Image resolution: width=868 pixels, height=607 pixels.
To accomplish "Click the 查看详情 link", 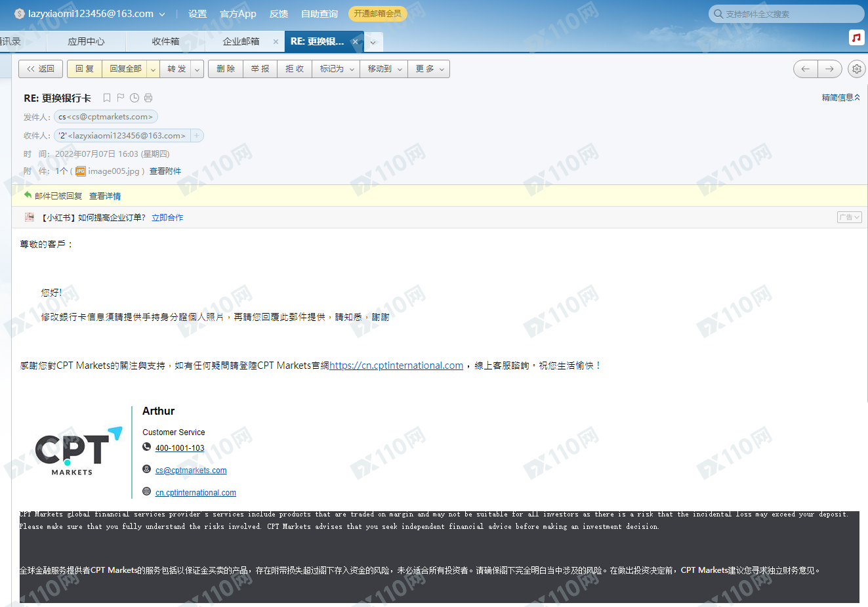I will click(105, 196).
